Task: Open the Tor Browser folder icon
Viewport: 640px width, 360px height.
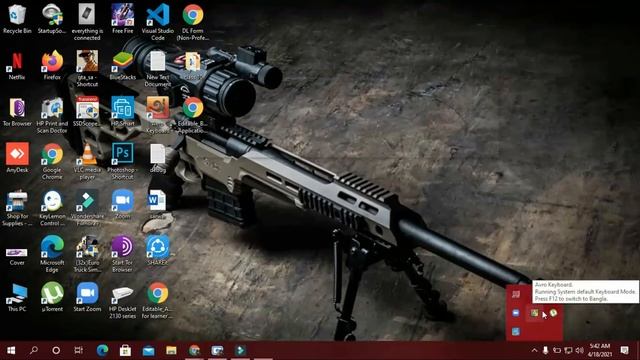Action: [x=17, y=112]
